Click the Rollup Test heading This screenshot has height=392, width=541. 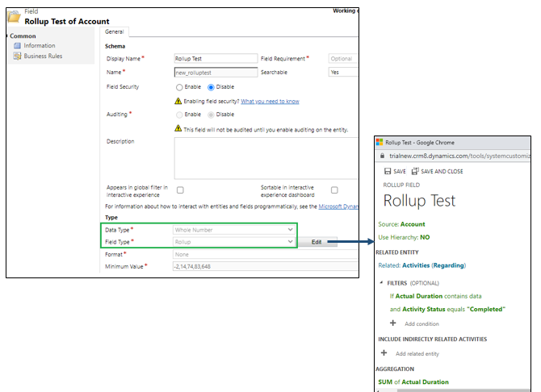[419, 201]
